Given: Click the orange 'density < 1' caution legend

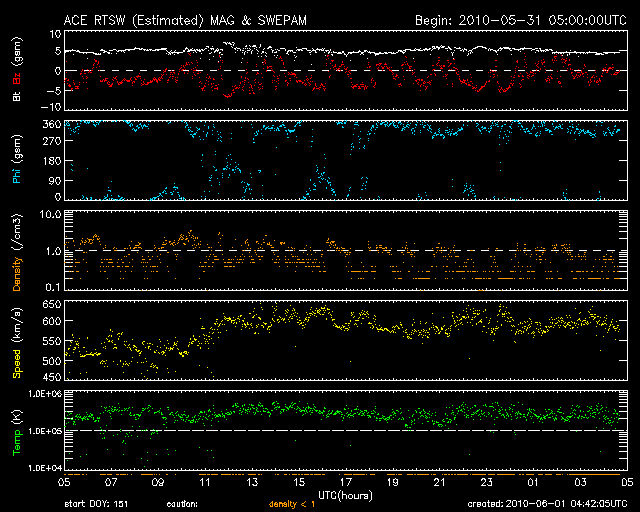Looking at the screenshot, I should pos(292,503).
